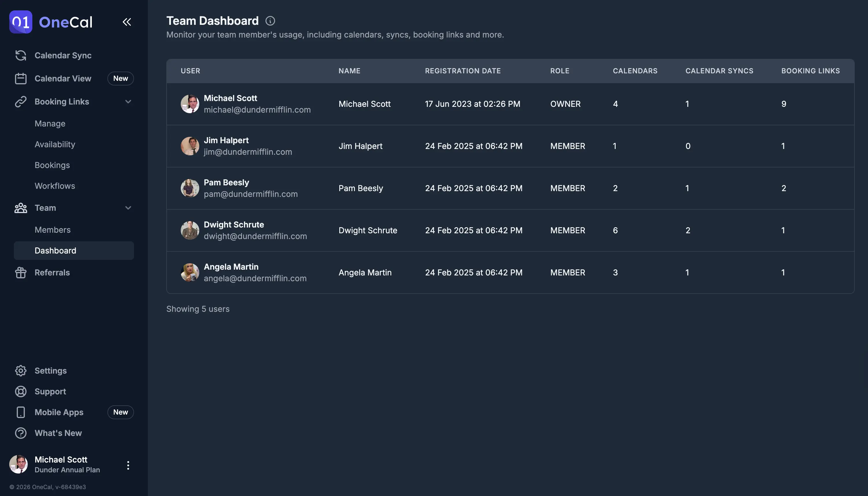This screenshot has height=496, width=868.
Task: Click the Settings gear icon
Action: pyautogui.click(x=21, y=371)
